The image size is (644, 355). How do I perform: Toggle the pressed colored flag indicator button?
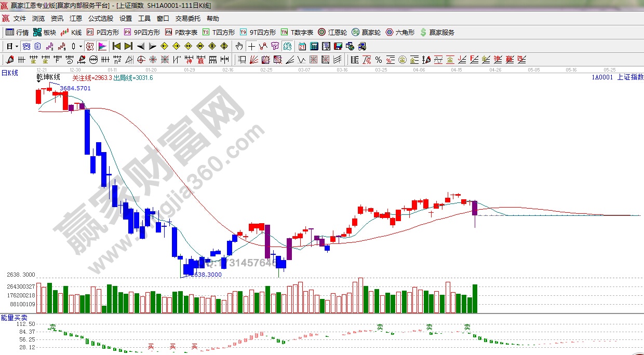tap(102, 46)
